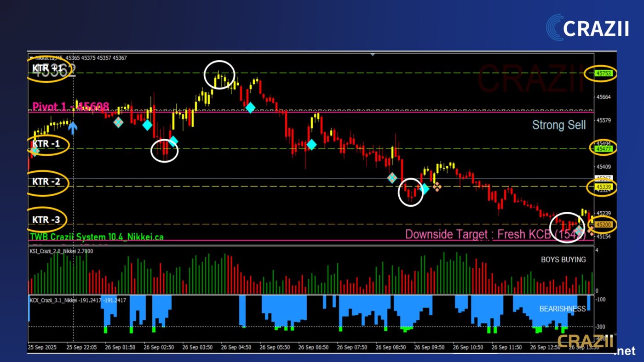Click the orange 45200 price tag on the axis

pos(602,225)
